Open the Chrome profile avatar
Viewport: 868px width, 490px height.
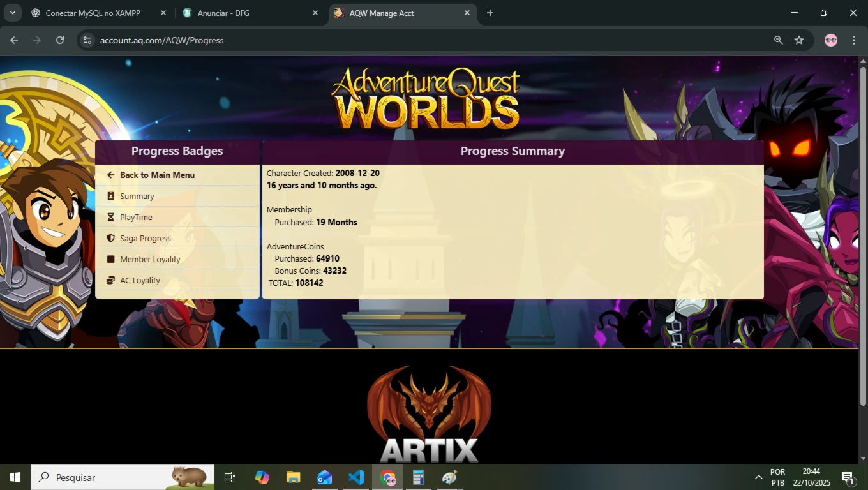(x=830, y=40)
